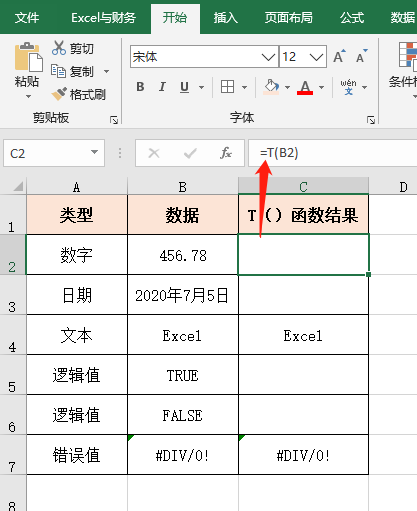Expand the Font Color dropdown arrow
The image size is (417, 511).
[321, 87]
